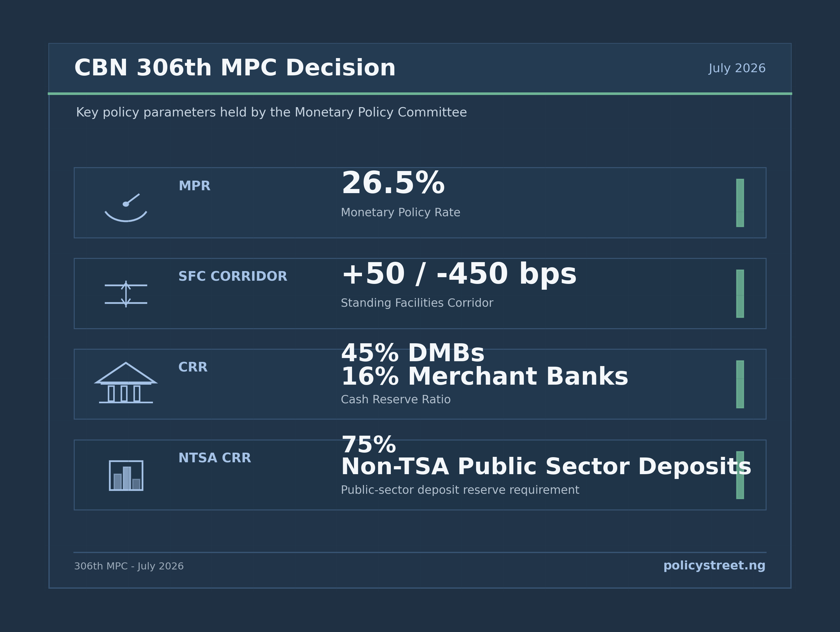Click the SFC corridor arrows icon

[x=126, y=294]
